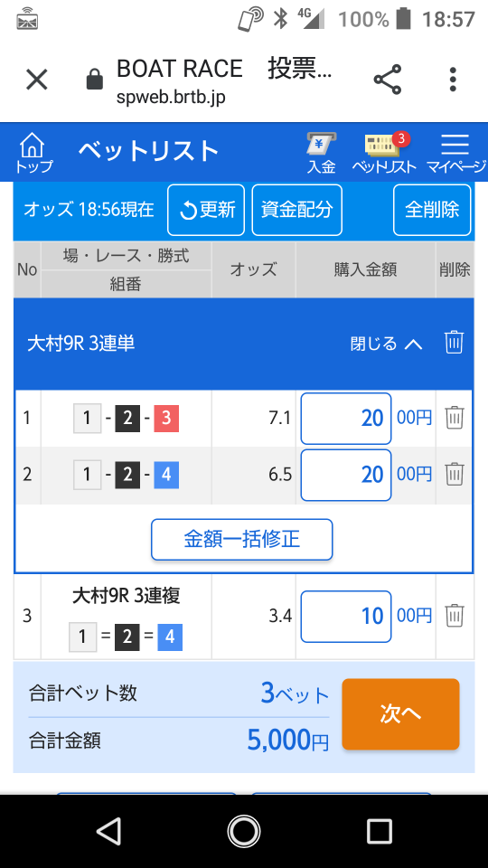
Task: Edit the amount field for the 3連複 bet
Action: pyautogui.click(x=346, y=616)
